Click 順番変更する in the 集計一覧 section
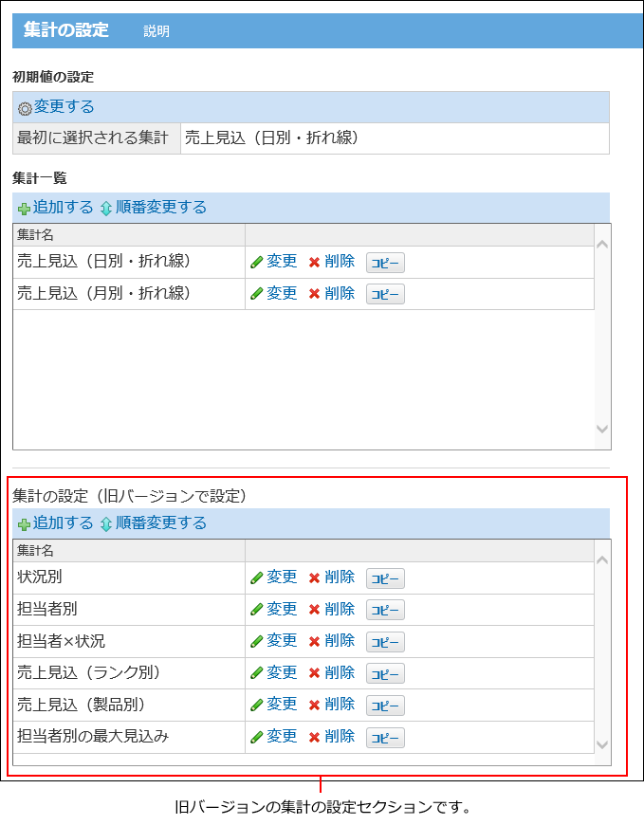The width and height of the screenshot is (644, 825). point(161,208)
